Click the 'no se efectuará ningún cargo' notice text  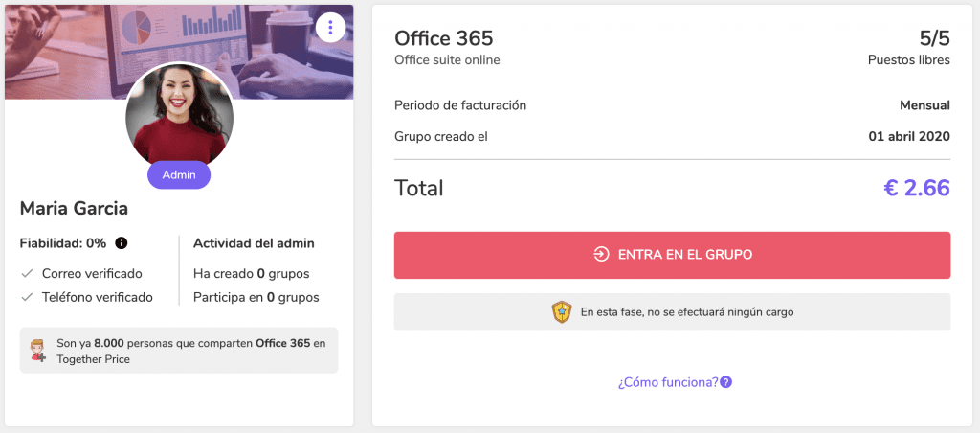pos(687,311)
